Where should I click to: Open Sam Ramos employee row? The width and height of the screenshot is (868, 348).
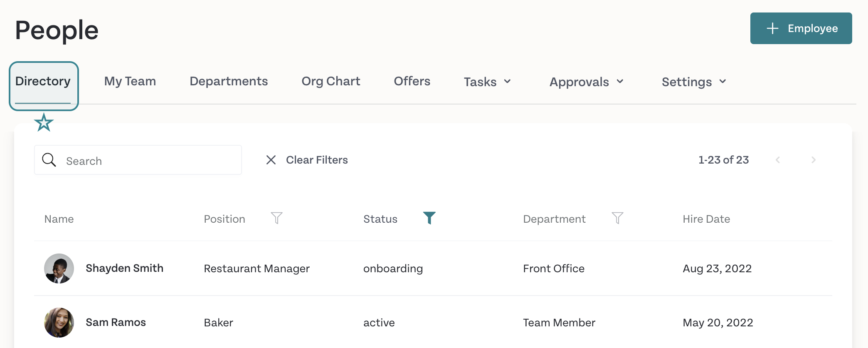[x=433, y=323]
